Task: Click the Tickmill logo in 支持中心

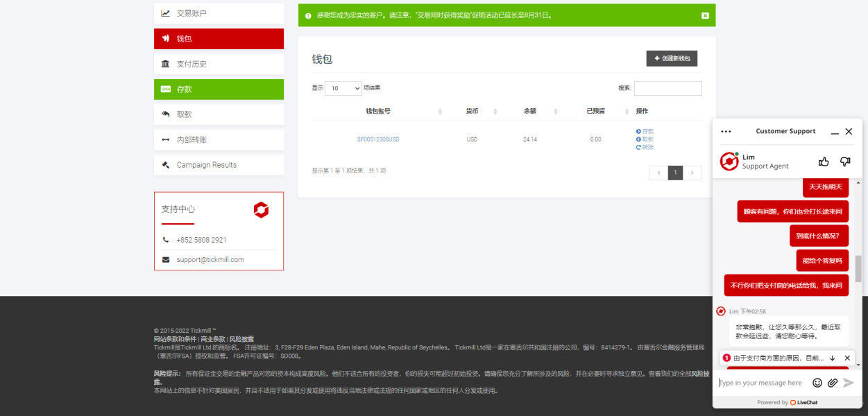Action: click(x=261, y=210)
